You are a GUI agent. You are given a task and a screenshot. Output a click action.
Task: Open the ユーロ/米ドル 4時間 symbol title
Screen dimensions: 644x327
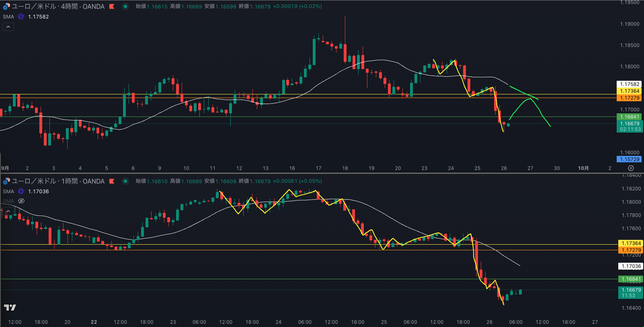pos(58,6)
